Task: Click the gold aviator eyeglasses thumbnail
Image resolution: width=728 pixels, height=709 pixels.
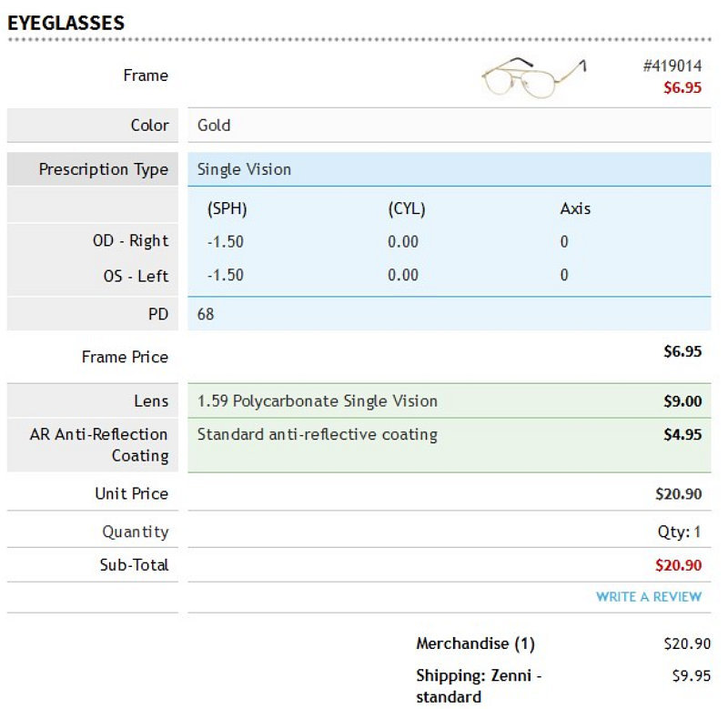Action: [534, 77]
